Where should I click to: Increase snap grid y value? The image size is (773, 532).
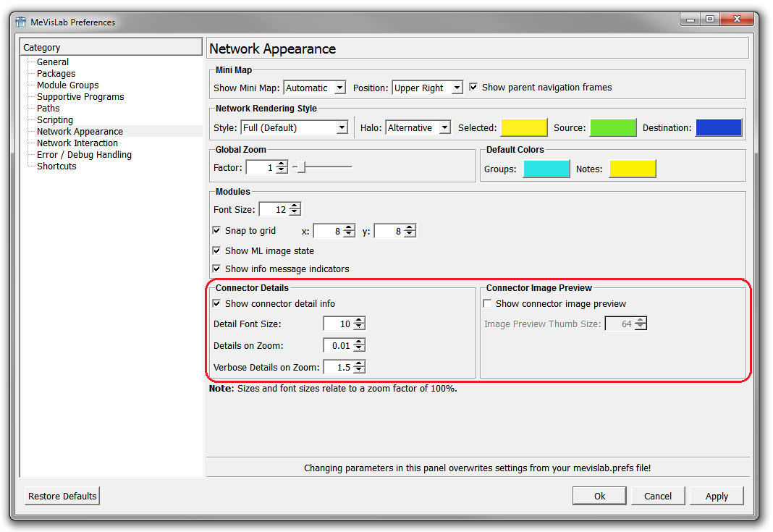point(410,228)
